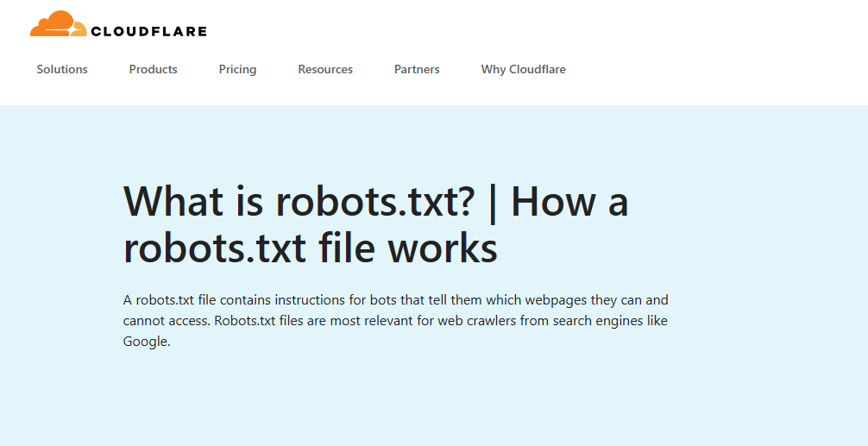
Task: Click the "What is robots.txt?" heading text
Action: coord(299,202)
